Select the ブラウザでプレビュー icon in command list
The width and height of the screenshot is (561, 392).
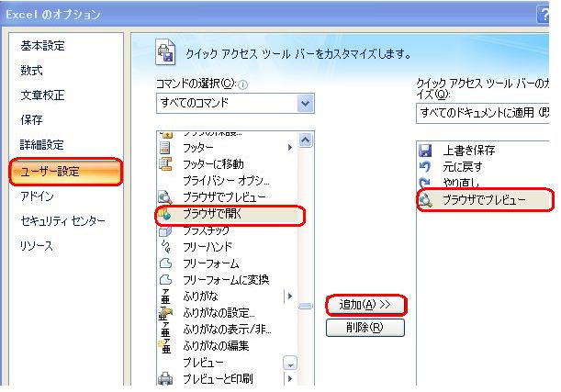click(x=165, y=197)
